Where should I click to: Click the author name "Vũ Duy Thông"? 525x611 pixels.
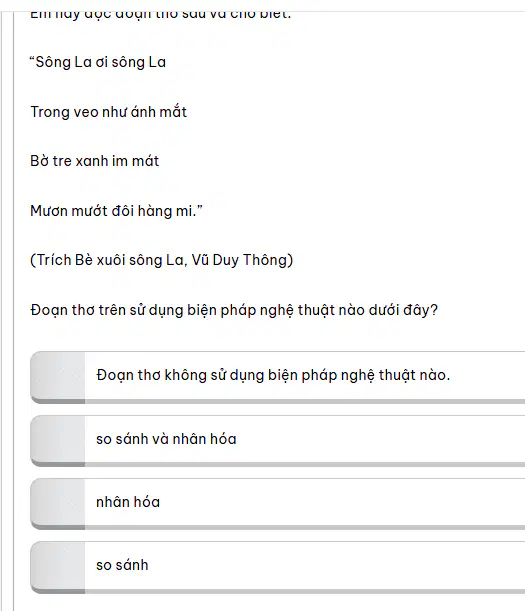pos(239,260)
